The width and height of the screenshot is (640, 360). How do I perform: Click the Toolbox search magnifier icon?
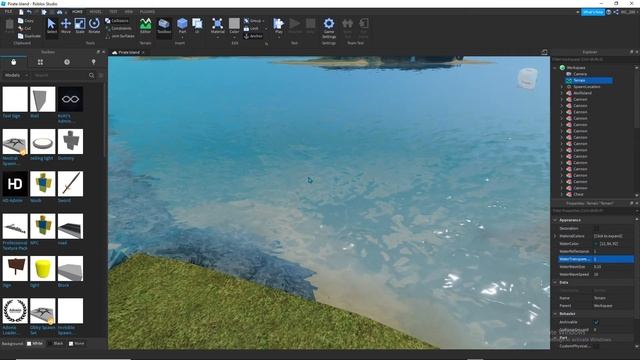click(91, 75)
